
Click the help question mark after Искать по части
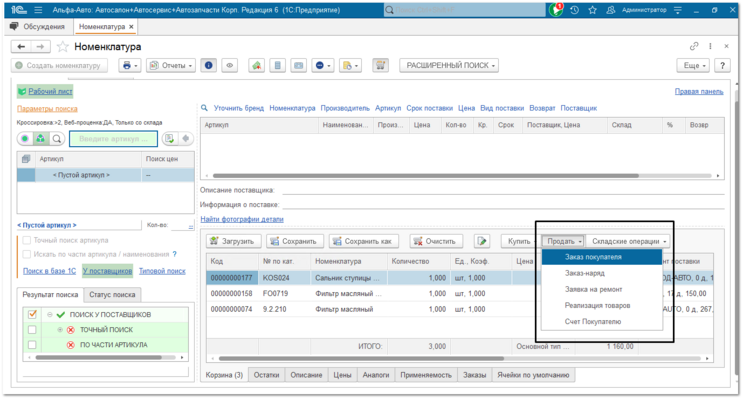174,254
